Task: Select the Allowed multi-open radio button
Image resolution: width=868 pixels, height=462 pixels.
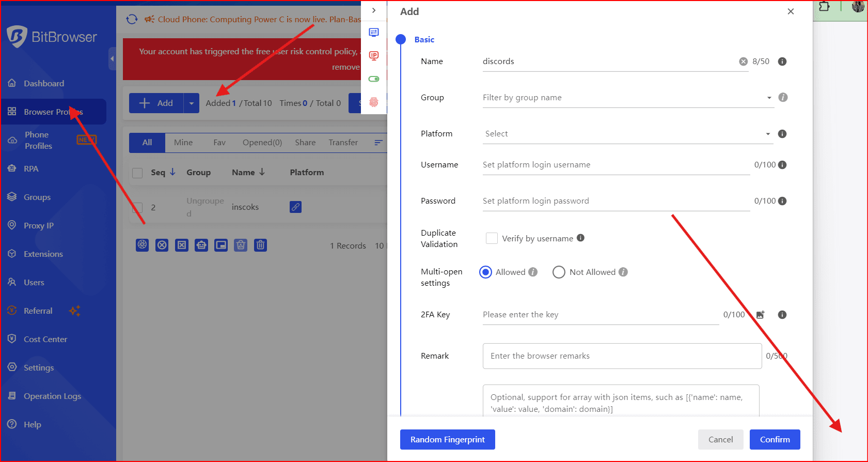Action: click(x=485, y=272)
